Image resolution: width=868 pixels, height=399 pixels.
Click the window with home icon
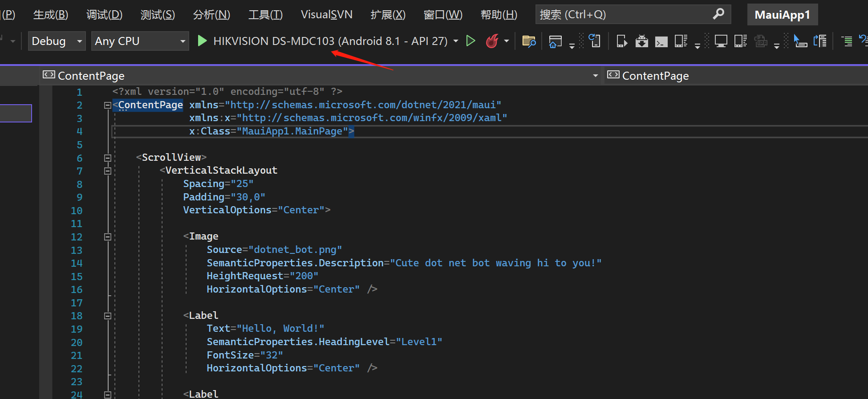pyautogui.click(x=555, y=41)
